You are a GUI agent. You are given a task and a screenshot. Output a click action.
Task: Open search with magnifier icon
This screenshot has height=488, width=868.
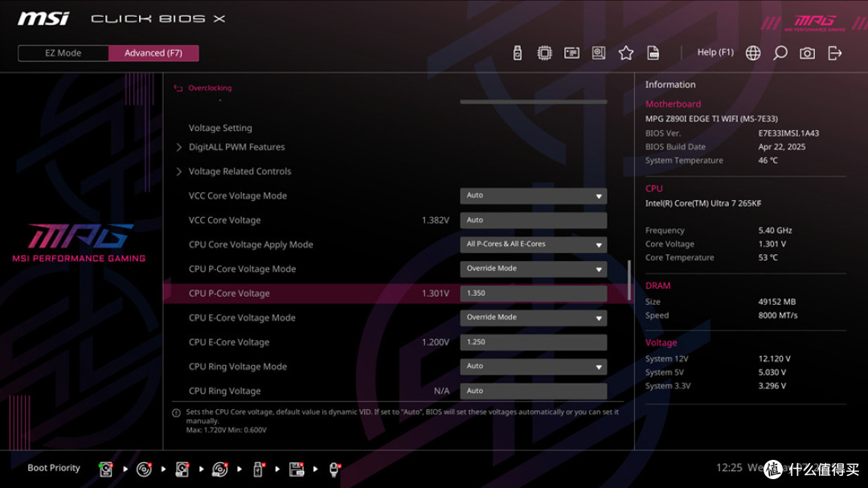pos(780,52)
